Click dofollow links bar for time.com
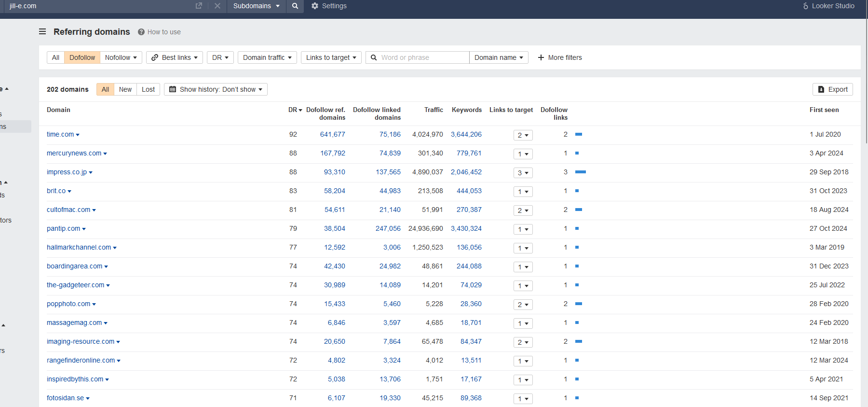Screen dimensions: 868x407 pyautogui.click(x=579, y=134)
